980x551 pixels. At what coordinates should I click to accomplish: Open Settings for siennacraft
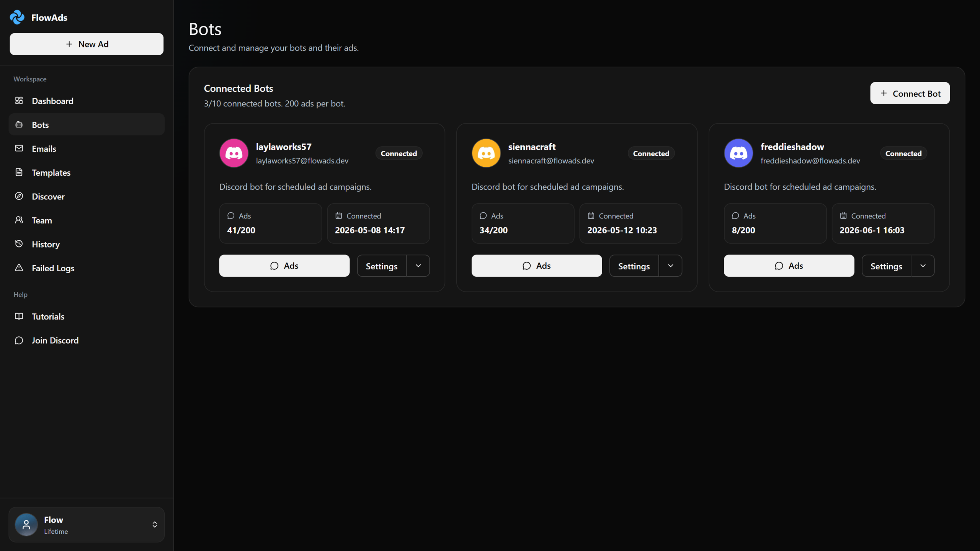point(634,266)
